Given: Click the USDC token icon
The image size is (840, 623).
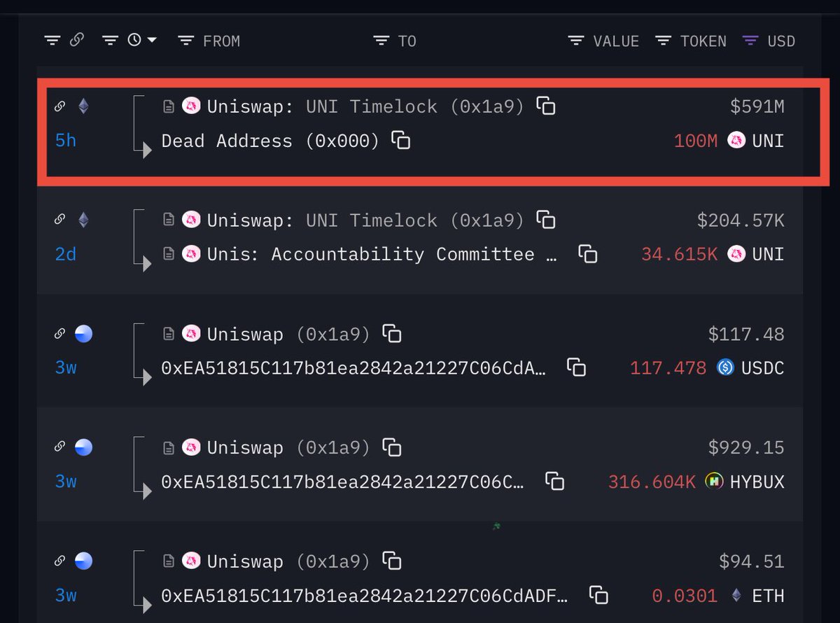Looking at the screenshot, I should tap(726, 367).
